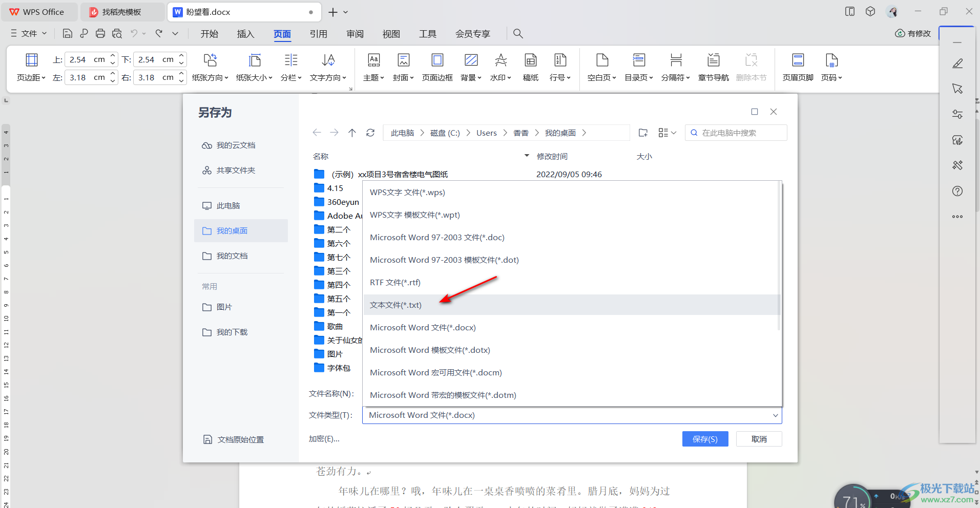Click the undo arrow icon
980x508 pixels.
click(x=134, y=33)
